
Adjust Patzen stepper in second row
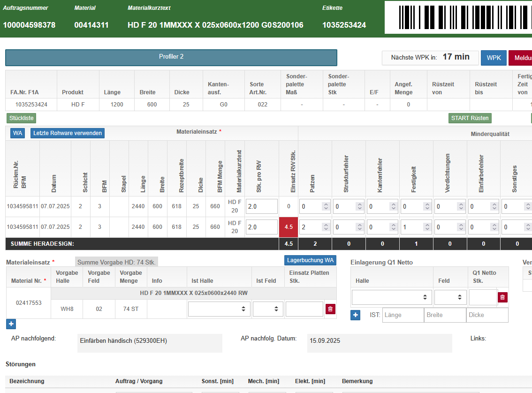(326, 227)
